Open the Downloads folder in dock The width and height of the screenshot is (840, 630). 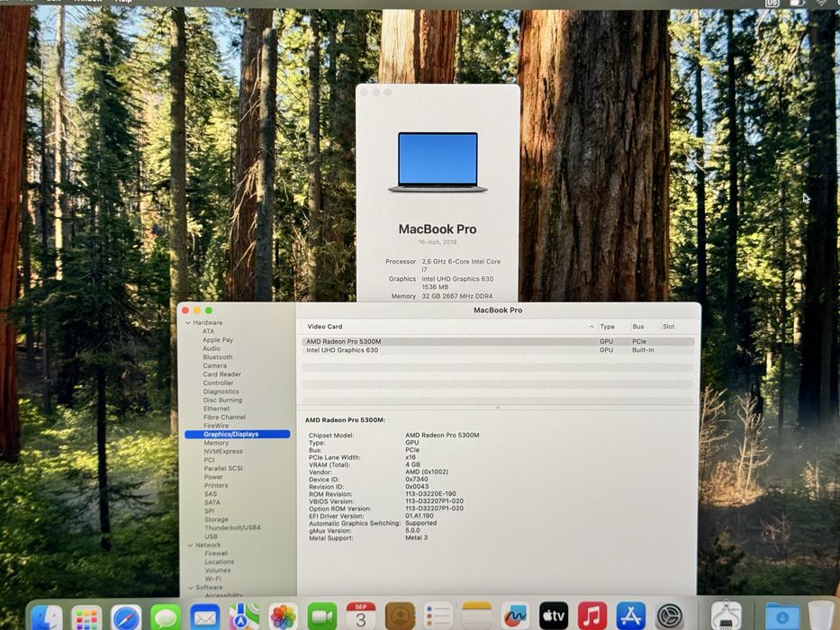[781, 616]
